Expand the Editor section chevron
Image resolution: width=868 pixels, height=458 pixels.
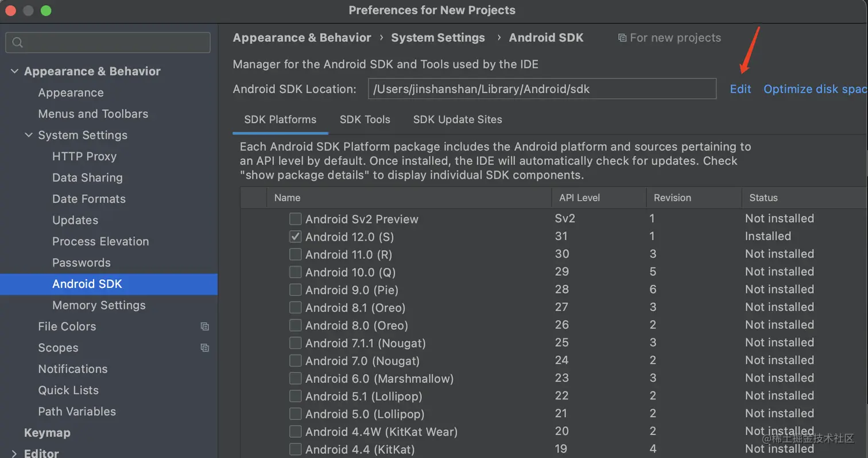[14, 454]
